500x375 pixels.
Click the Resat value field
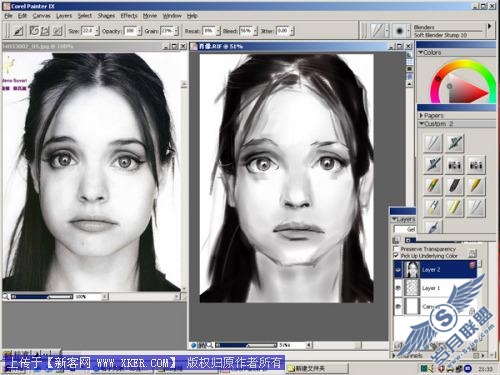click(209, 31)
